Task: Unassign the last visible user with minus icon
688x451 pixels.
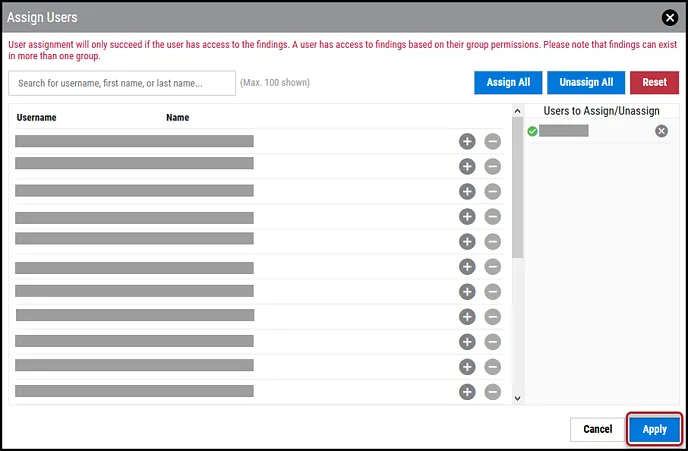Action: click(x=492, y=392)
